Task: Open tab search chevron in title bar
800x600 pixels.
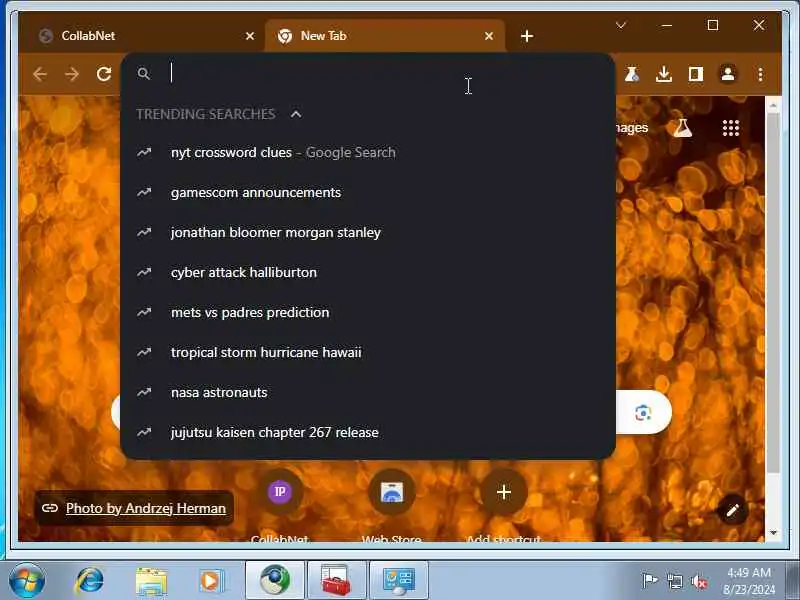Action: point(621,26)
